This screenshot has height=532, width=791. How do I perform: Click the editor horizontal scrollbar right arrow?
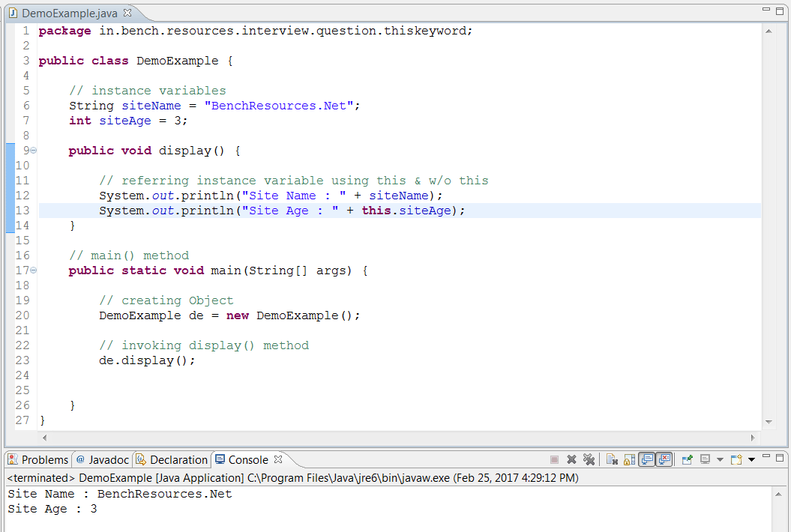tap(753, 438)
